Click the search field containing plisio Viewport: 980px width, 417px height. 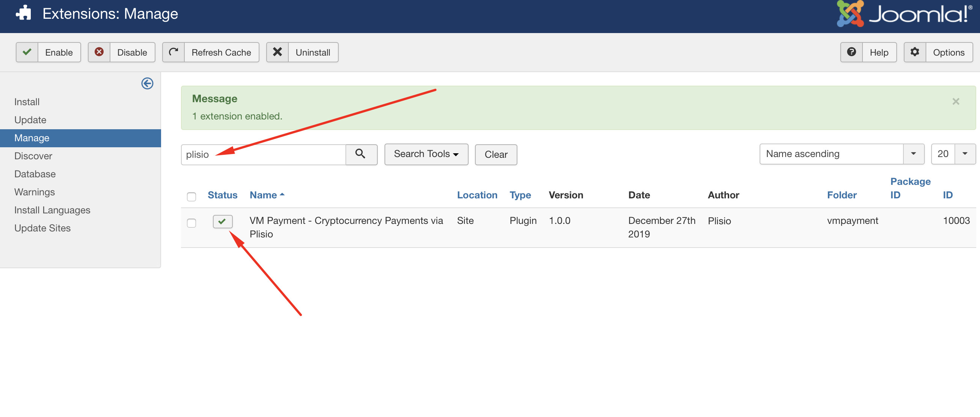click(x=263, y=154)
